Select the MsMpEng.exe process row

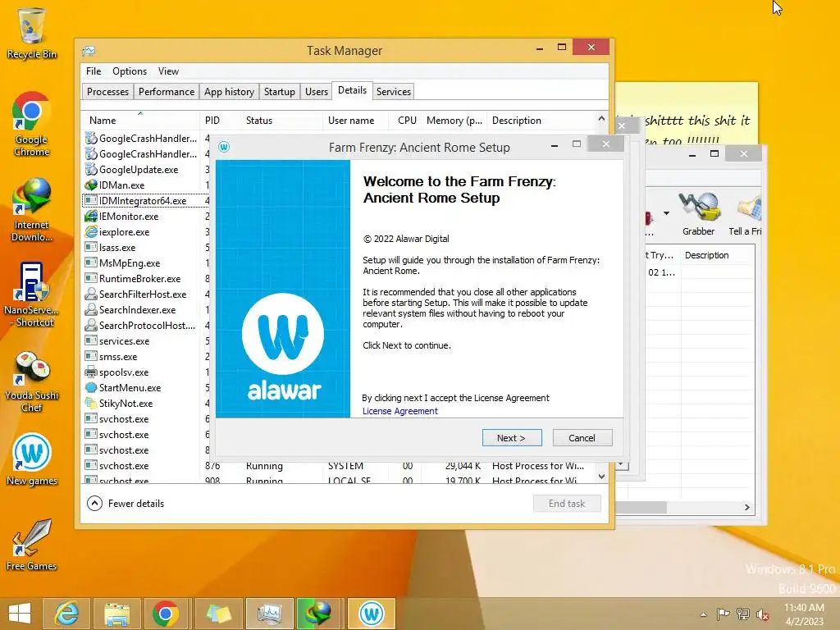[144, 263]
